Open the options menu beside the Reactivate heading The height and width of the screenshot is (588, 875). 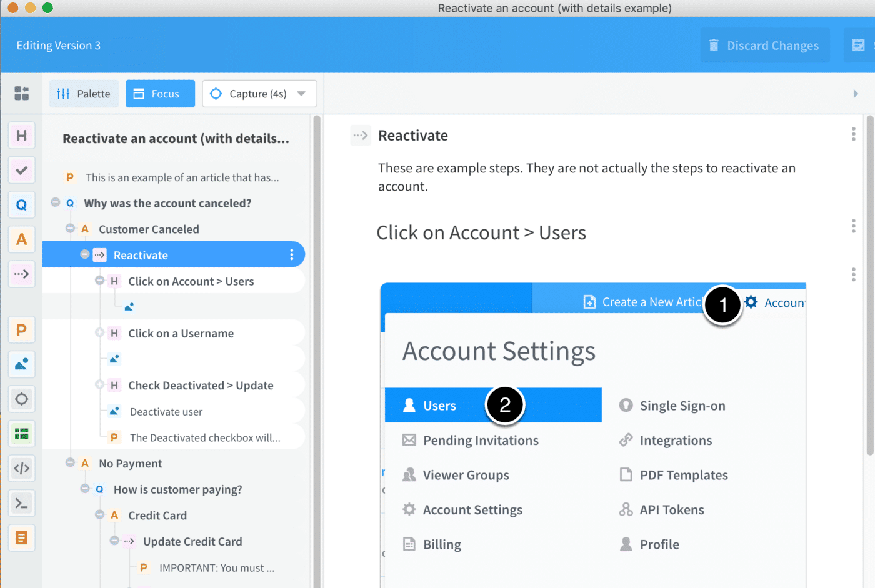click(853, 133)
